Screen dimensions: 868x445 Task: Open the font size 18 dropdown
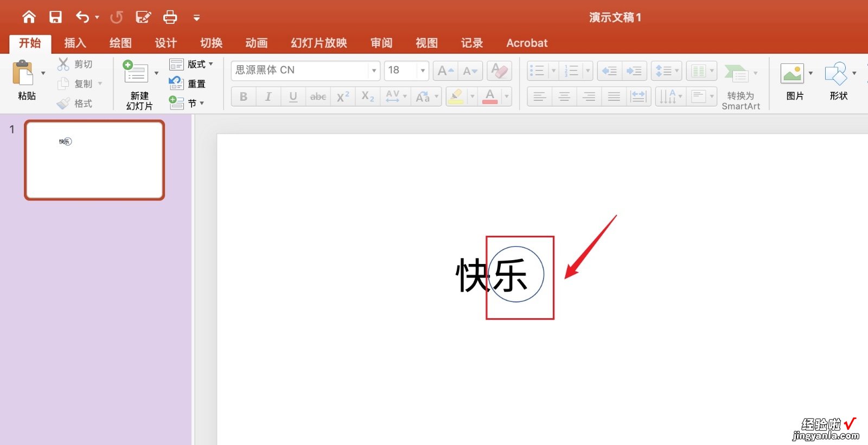(x=423, y=70)
